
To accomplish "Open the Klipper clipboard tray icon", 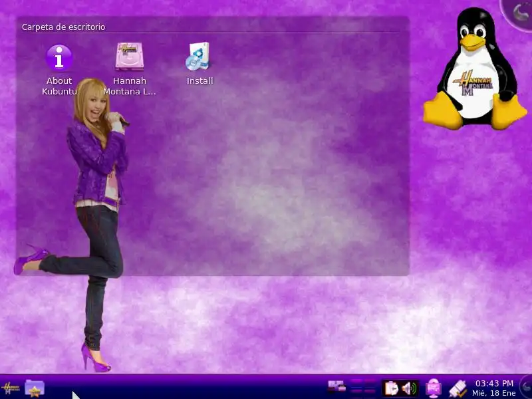I will pyautogui.click(x=391, y=388).
